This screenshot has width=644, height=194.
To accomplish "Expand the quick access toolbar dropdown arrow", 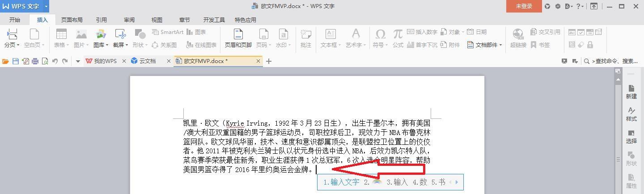I will pos(78,61).
